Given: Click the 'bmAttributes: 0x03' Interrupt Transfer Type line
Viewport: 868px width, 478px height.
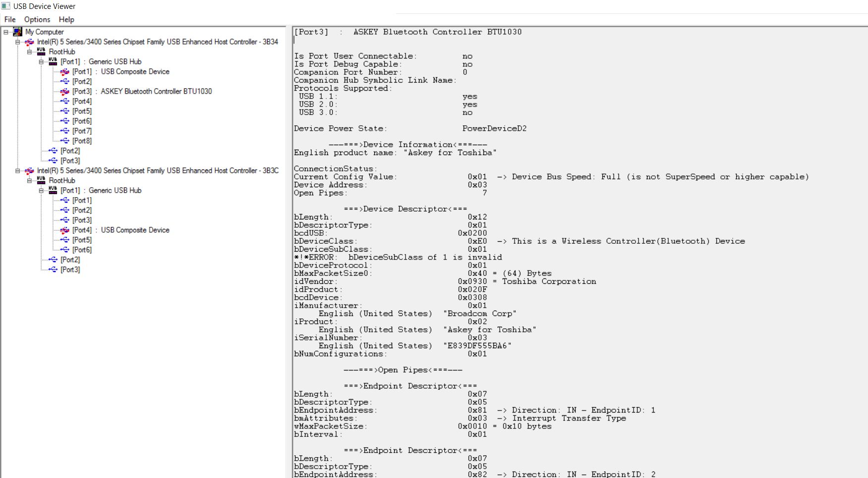Looking at the screenshot, I should pyautogui.click(x=460, y=418).
